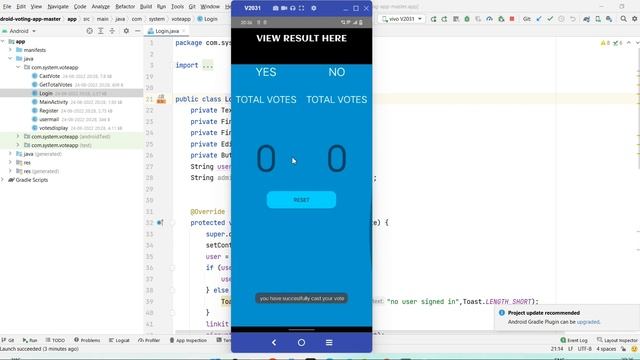Tap the phone's recent apps menu button
Screen dimensions: 640x360
point(329,342)
